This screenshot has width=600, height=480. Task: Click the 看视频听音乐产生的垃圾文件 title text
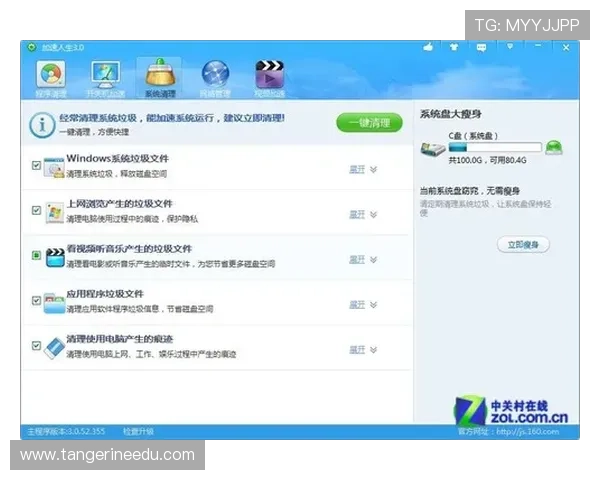pos(129,249)
